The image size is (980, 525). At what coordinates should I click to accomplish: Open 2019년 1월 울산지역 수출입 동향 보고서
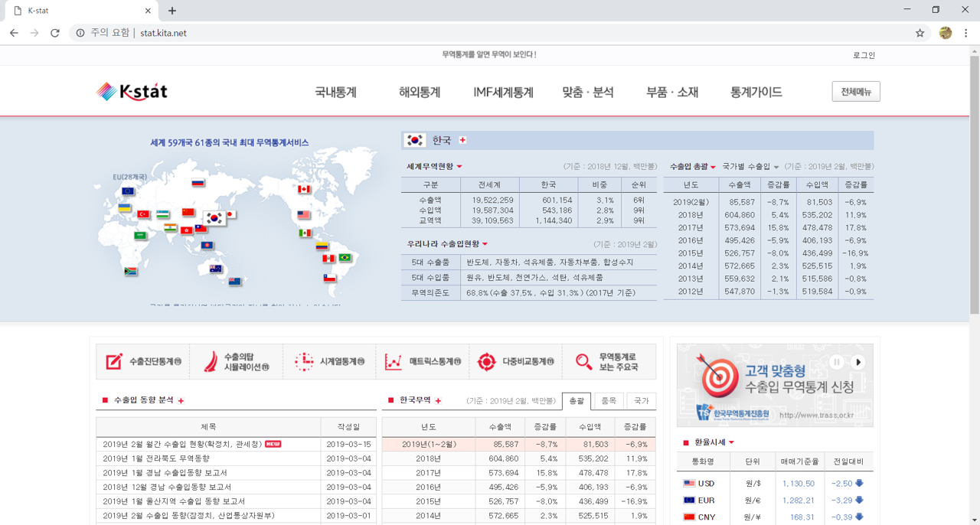(174, 501)
